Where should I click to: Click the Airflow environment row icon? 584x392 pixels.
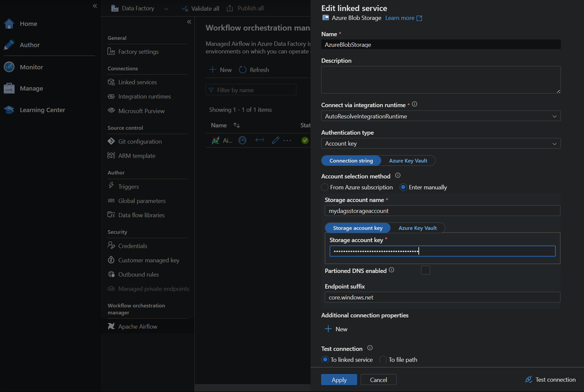pos(215,140)
